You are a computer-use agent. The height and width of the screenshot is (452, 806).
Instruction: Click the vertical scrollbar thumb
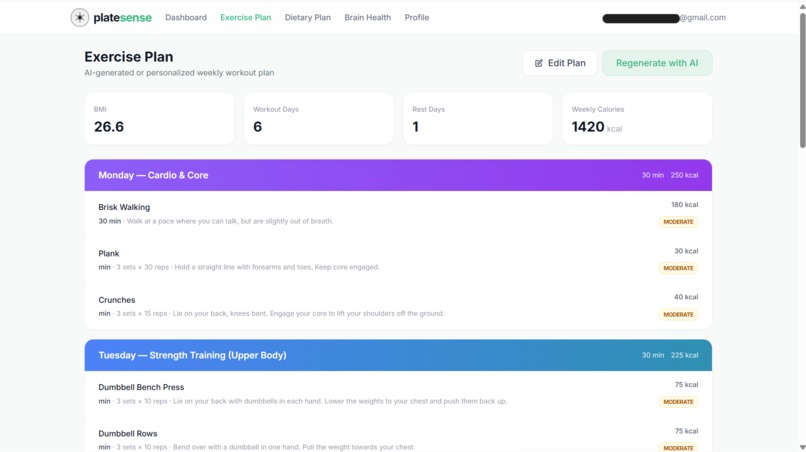pos(802,80)
